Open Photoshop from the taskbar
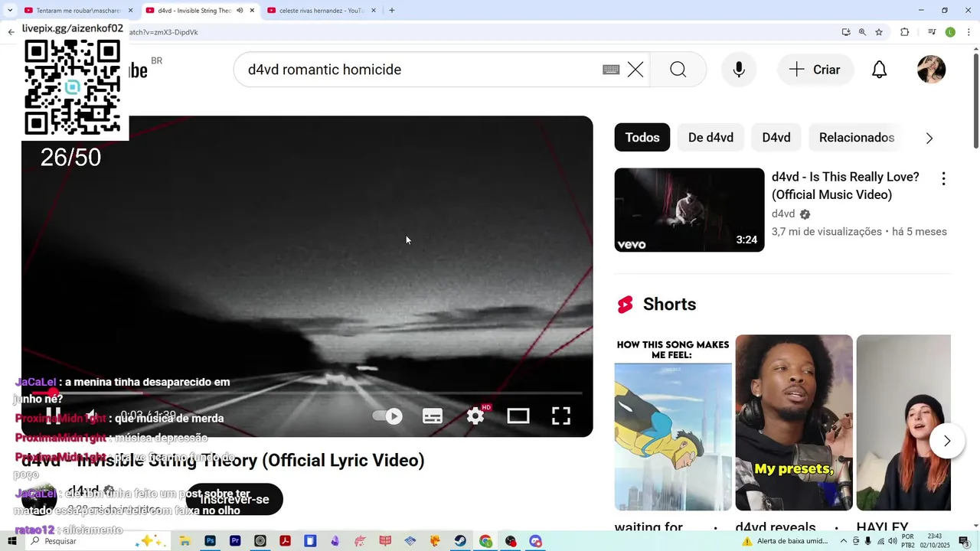 pyautogui.click(x=210, y=541)
